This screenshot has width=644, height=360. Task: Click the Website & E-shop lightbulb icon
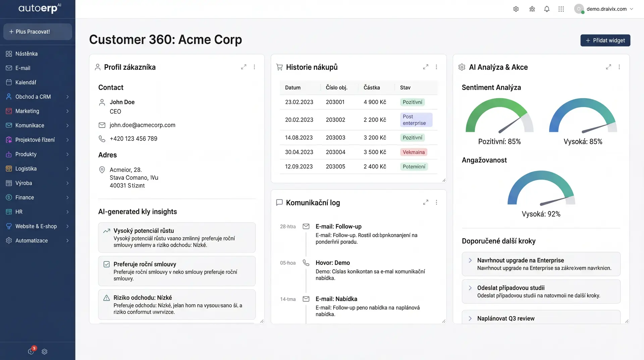[x=9, y=226]
